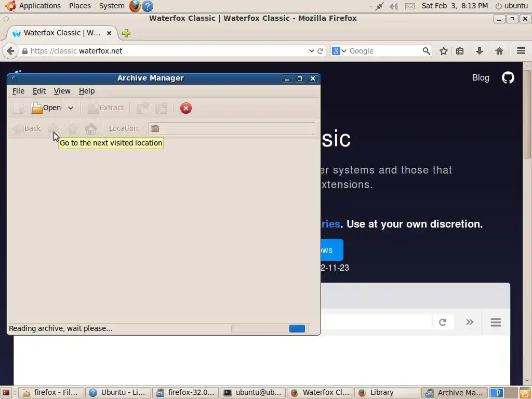This screenshot has width=532, height=399.
Task: Click the search magnifier icon
Action: 426,51
